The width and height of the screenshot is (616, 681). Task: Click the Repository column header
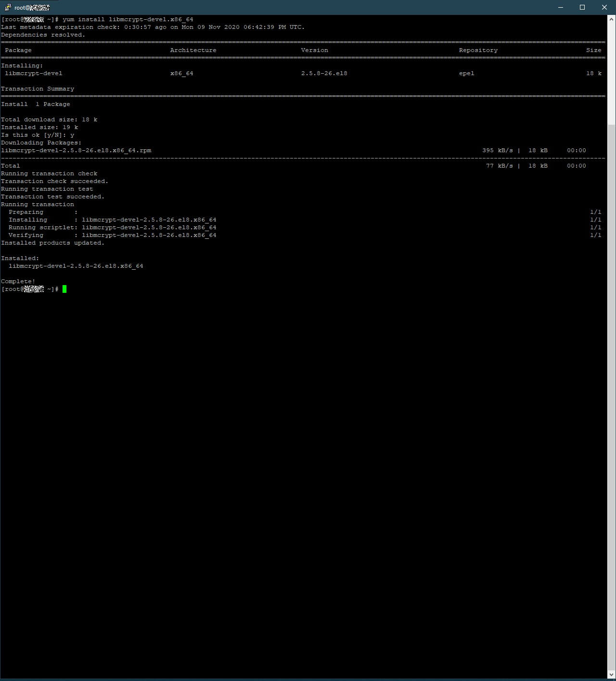(477, 50)
